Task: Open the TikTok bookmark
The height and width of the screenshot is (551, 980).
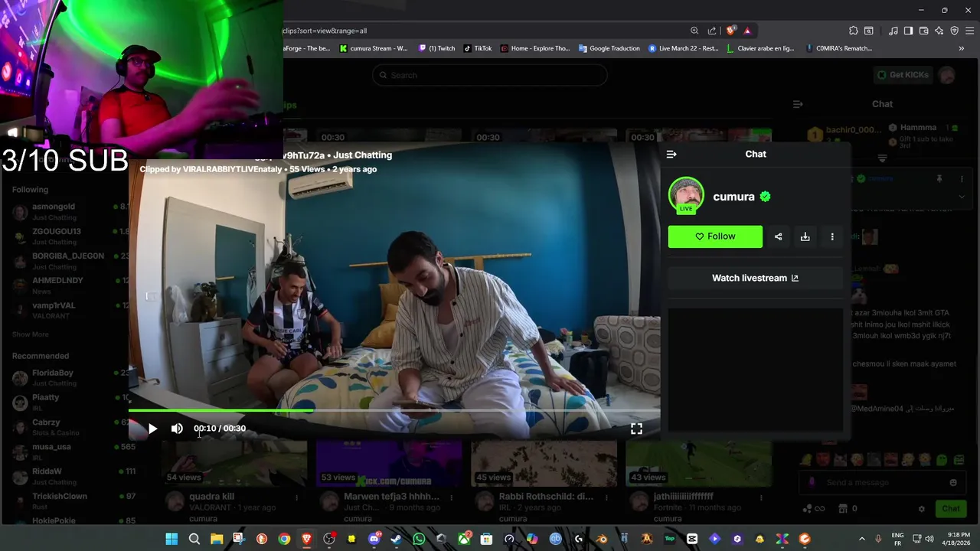Action: 478,48
